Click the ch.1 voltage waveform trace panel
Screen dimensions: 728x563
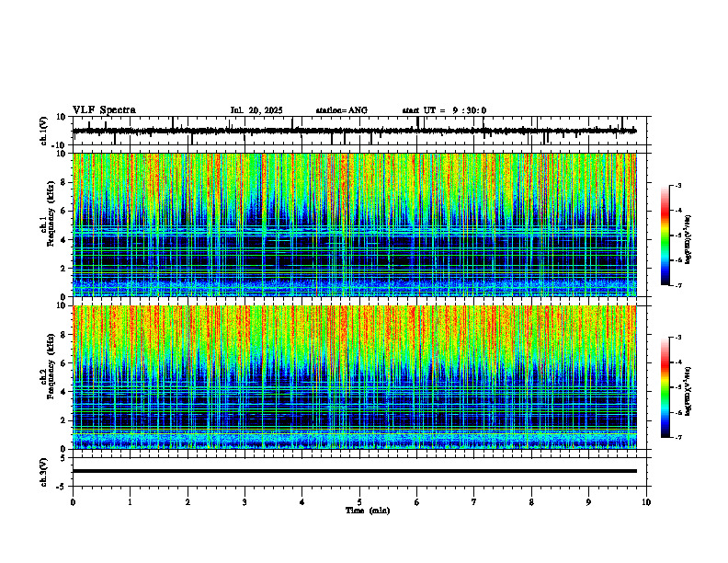(361, 131)
